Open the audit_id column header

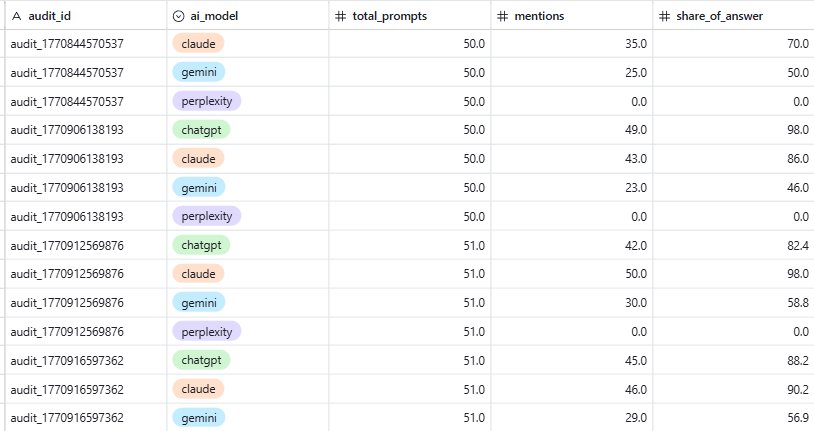86,16
